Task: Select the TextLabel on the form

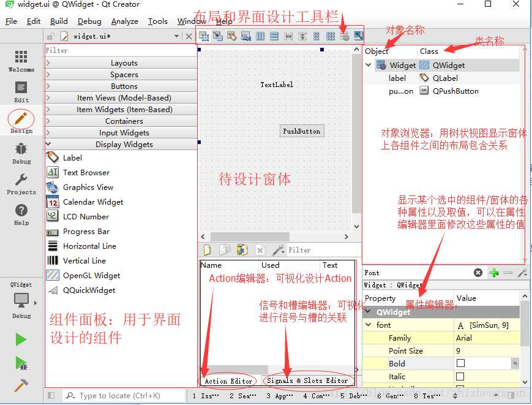Action: pos(277,85)
